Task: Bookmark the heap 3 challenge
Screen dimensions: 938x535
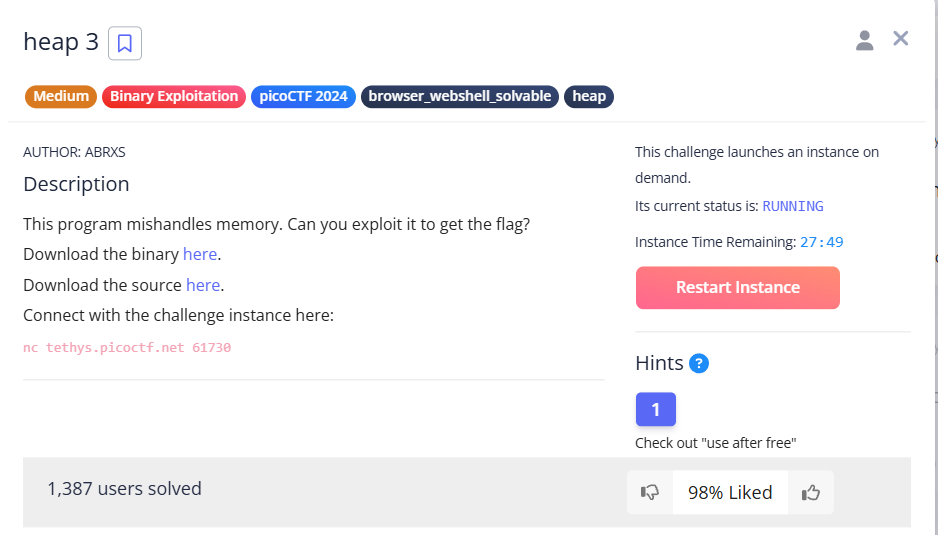Action: [125, 43]
